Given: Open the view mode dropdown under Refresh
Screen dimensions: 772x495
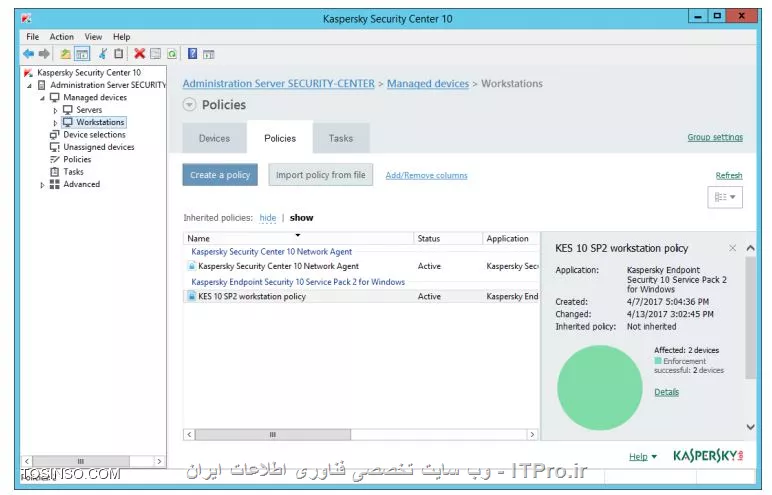Looking at the screenshot, I should pos(725,197).
